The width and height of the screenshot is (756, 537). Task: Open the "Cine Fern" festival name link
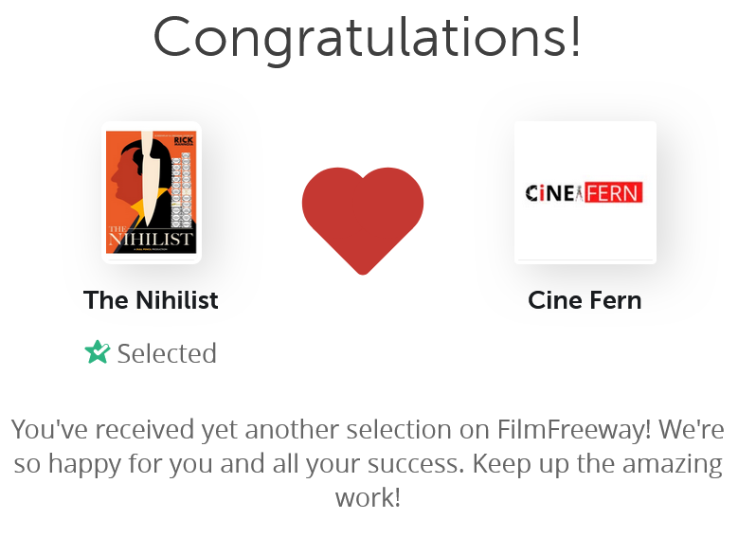[x=585, y=300]
